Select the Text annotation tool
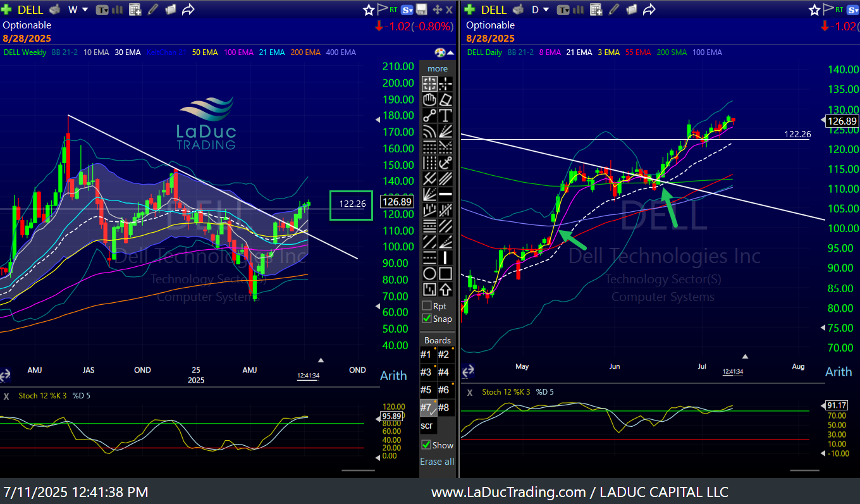Screen dimensions: 860x504 tap(445, 115)
